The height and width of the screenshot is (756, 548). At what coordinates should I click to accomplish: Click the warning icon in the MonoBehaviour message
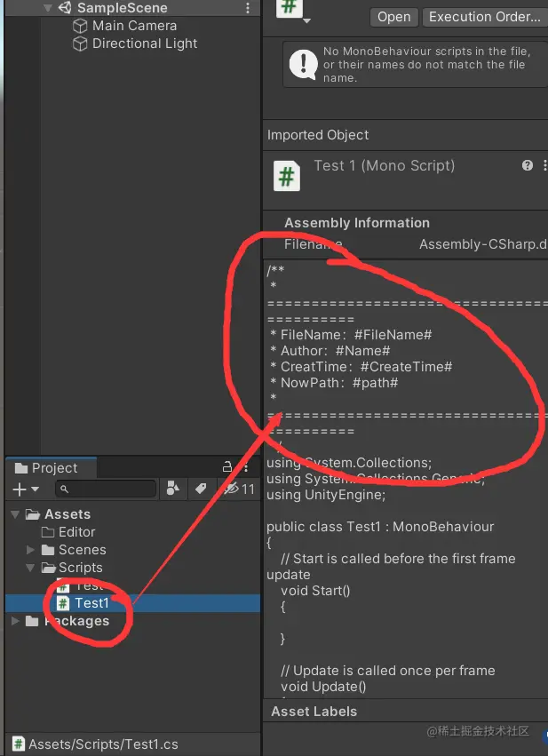point(303,65)
